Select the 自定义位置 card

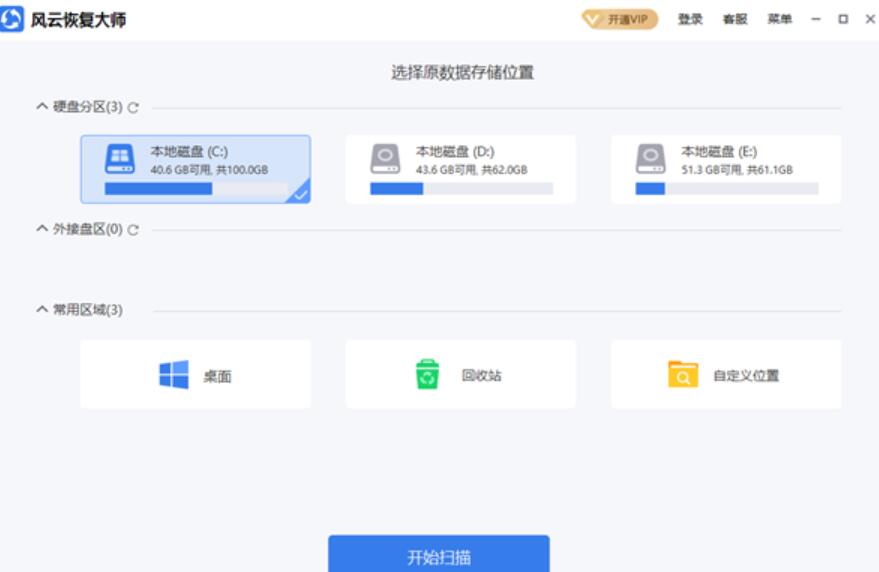click(x=726, y=374)
